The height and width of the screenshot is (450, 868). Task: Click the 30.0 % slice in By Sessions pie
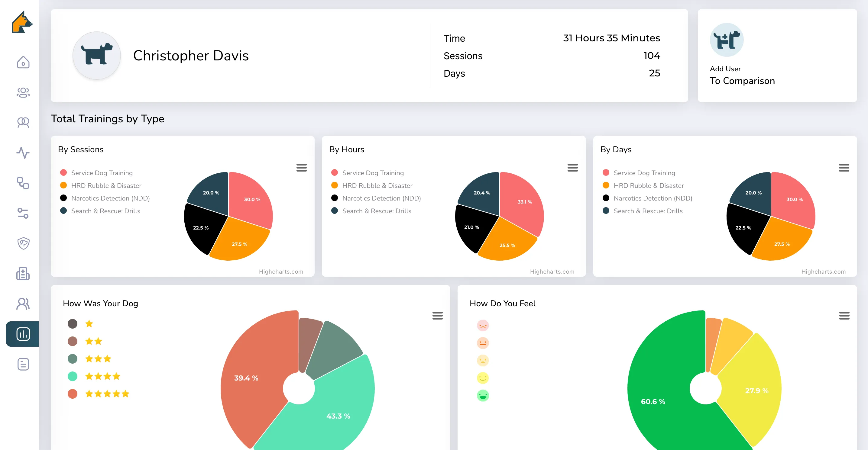pos(251,199)
